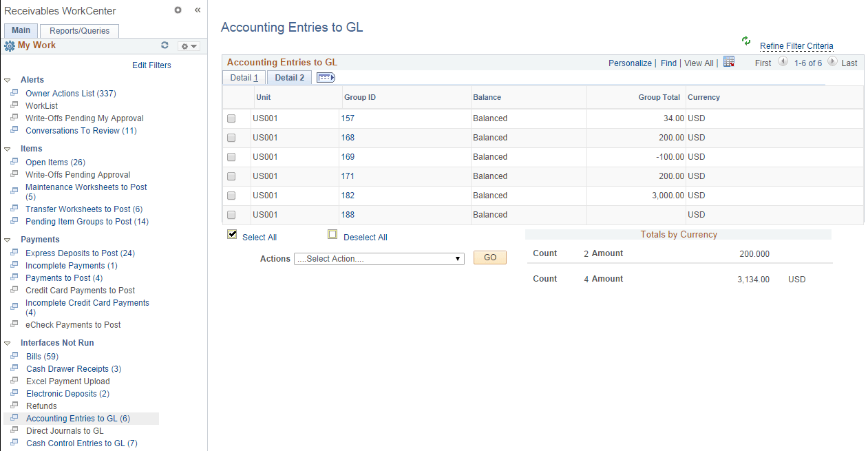This screenshot has width=868, height=451.
Task: Click the previous page arrow near First
Action: pos(783,62)
